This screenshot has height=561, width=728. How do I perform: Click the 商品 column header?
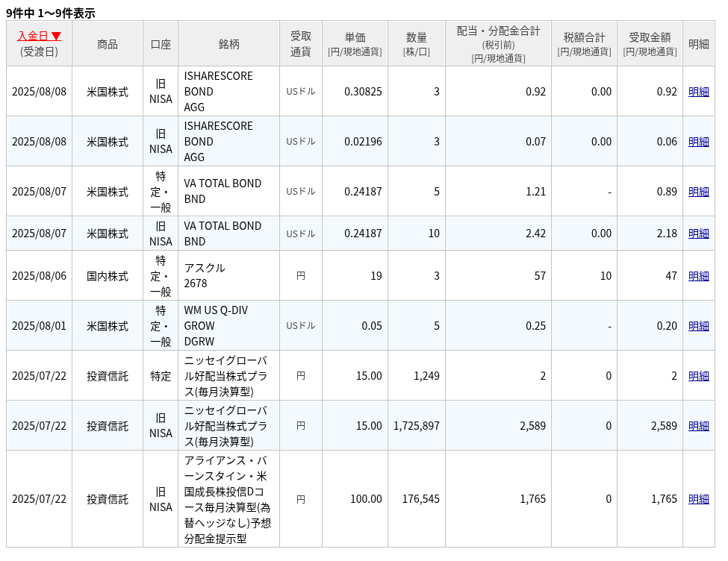pos(108,44)
